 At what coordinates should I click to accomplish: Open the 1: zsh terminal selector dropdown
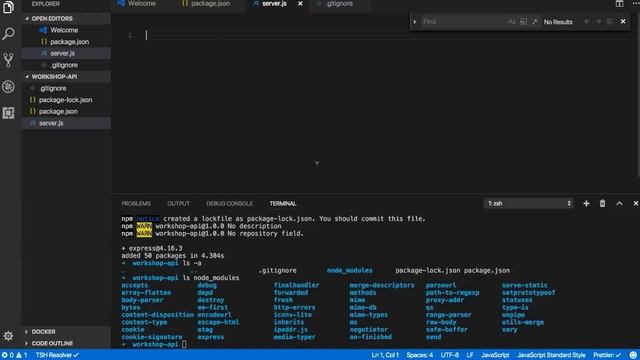point(528,203)
